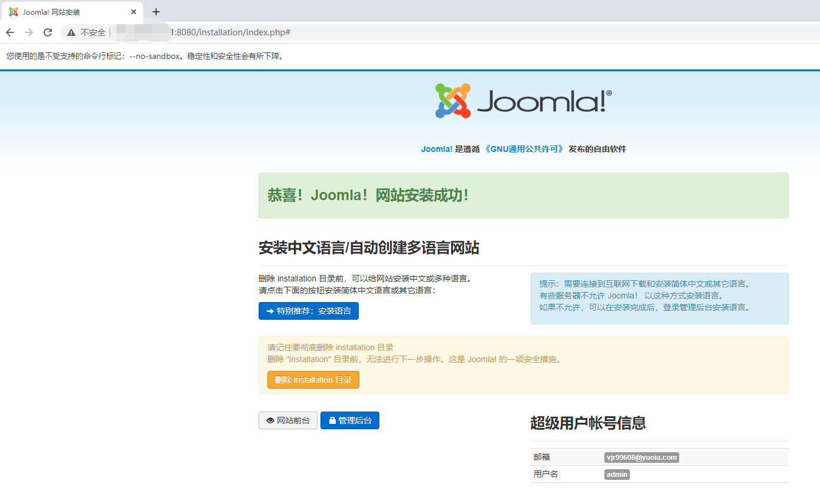
Task: Reload the page using the refresh icon
Action: [47, 32]
